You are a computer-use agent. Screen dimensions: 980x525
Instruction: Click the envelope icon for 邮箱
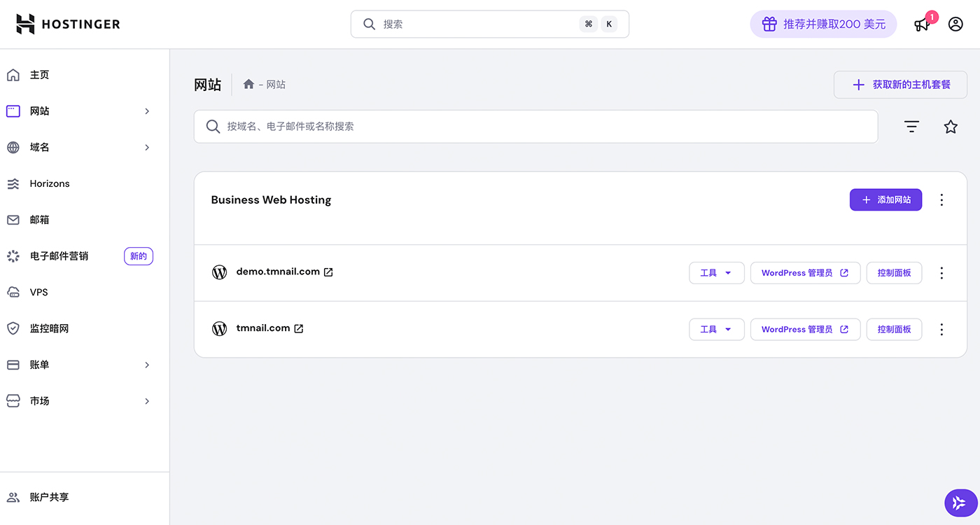13,220
